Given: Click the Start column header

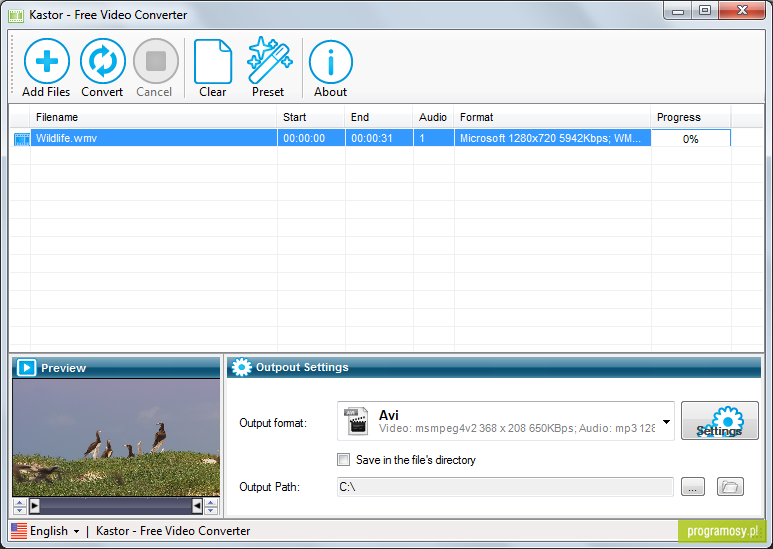Looking at the screenshot, I should click(x=311, y=117).
